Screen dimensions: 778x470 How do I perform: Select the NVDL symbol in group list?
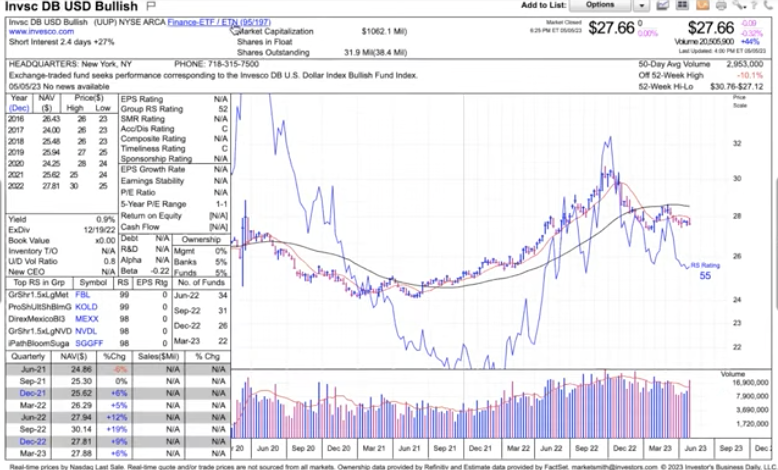click(x=87, y=328)
